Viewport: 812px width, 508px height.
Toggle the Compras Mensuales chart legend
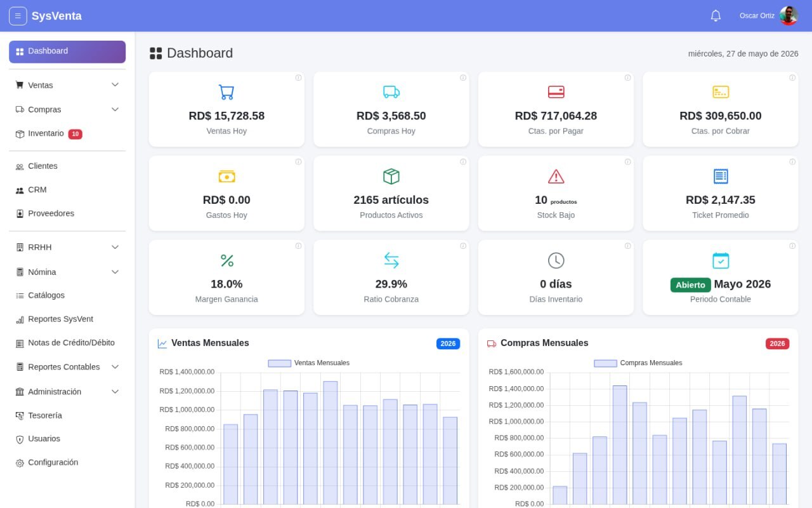tap(638, 363)
